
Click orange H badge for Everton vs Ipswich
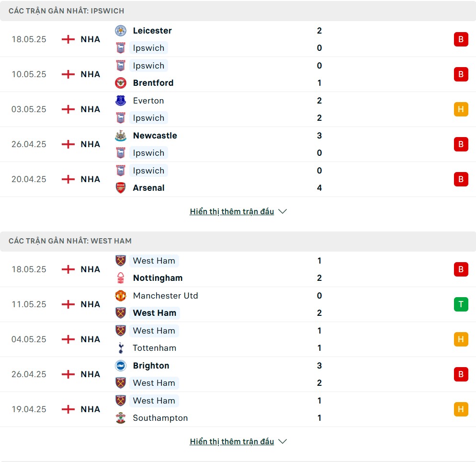pos(461,109)
